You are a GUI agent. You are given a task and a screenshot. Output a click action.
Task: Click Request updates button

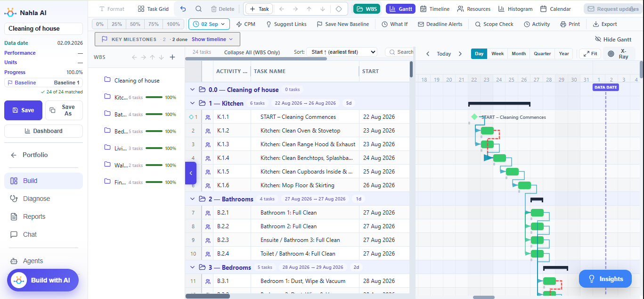click(612, 9)
